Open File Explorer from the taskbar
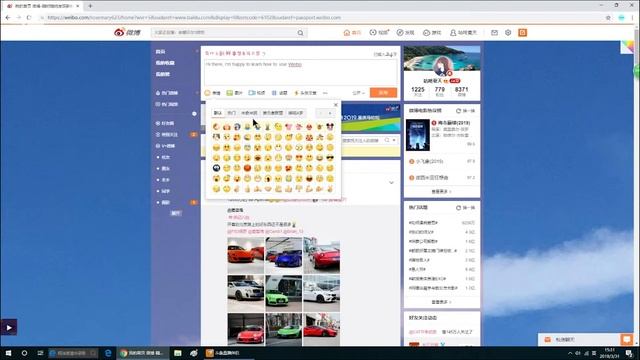 tap(178, 353)
